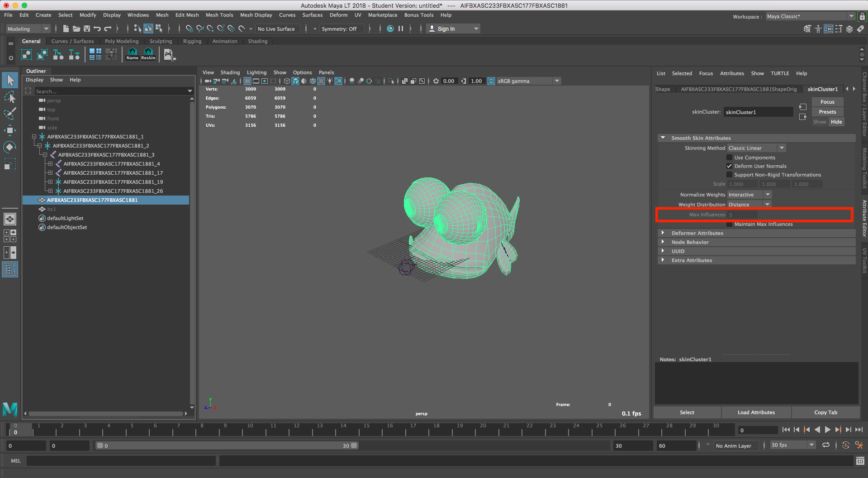Viewport: 868px width, 478px height.
Task: Click the Presets button
Action: 827,112
